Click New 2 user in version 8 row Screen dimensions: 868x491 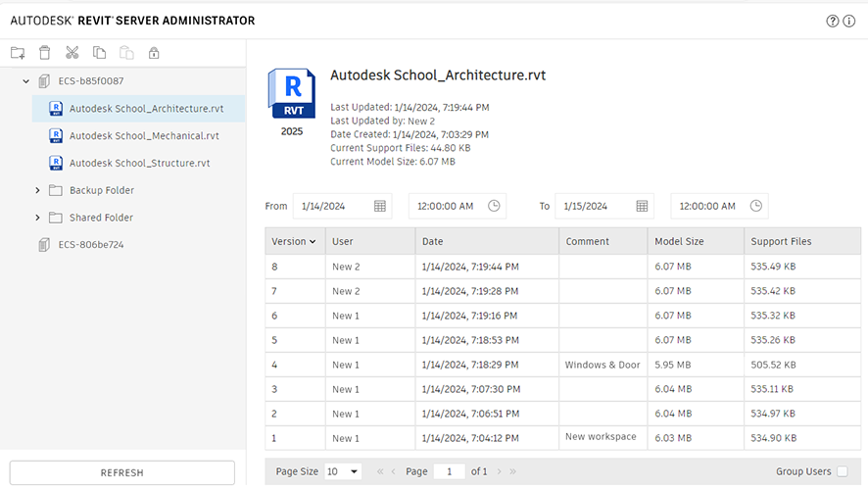346,267
